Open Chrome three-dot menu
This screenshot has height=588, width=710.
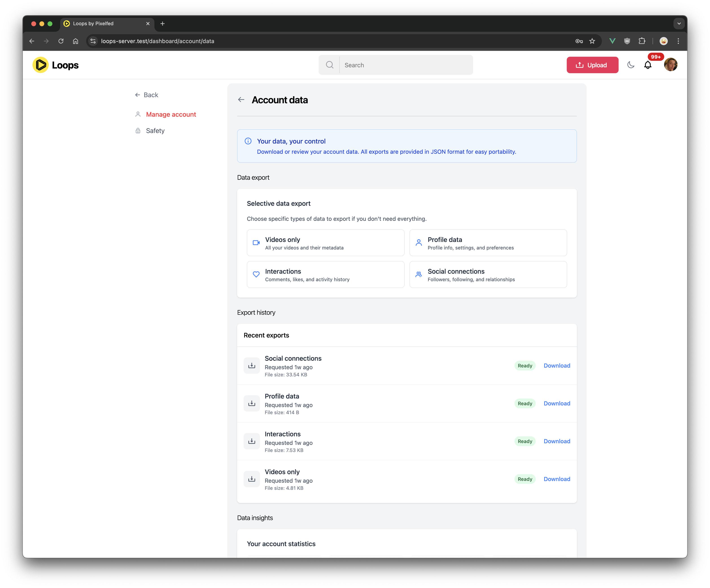pos(678,41)
